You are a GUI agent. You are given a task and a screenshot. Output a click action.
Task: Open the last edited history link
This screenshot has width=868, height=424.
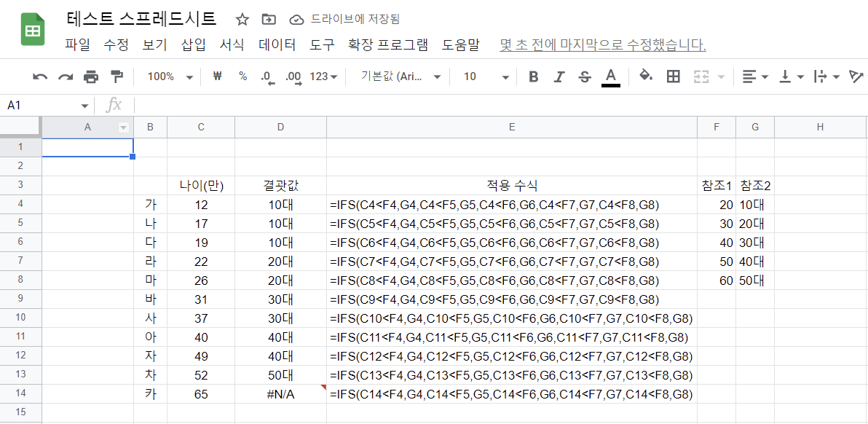(x=603, y=45)
